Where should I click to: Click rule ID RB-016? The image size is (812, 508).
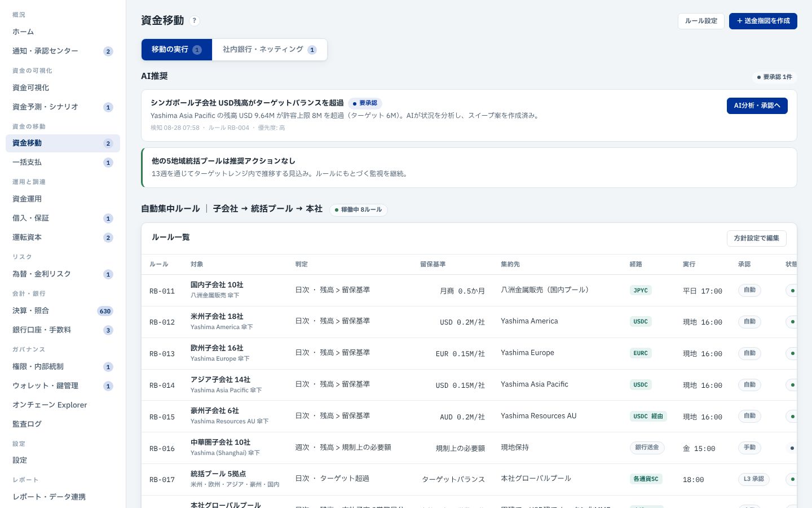pos(162,449)
